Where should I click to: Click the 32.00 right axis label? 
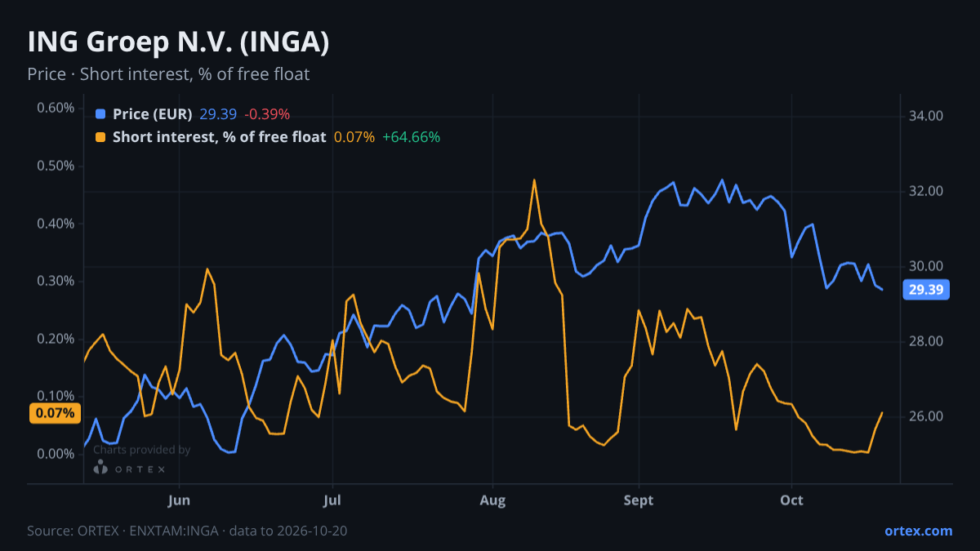click(926, 191)
